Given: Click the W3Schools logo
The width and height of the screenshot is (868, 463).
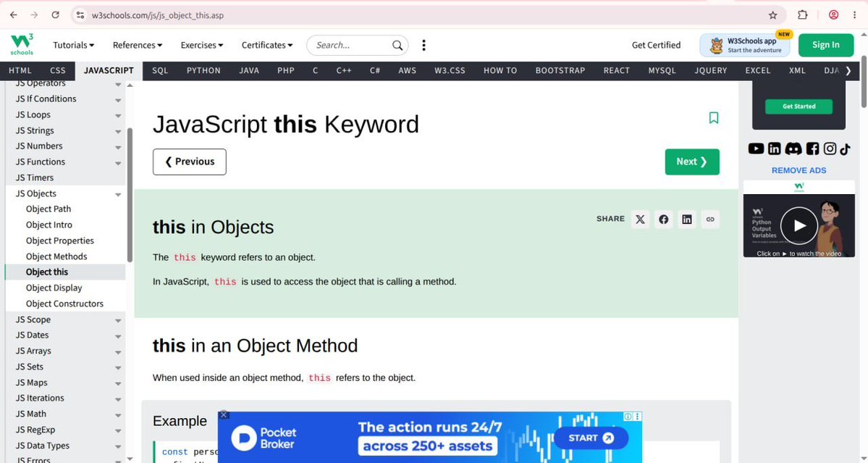Looking at the screenshot, I should click(x=22, y=44).
